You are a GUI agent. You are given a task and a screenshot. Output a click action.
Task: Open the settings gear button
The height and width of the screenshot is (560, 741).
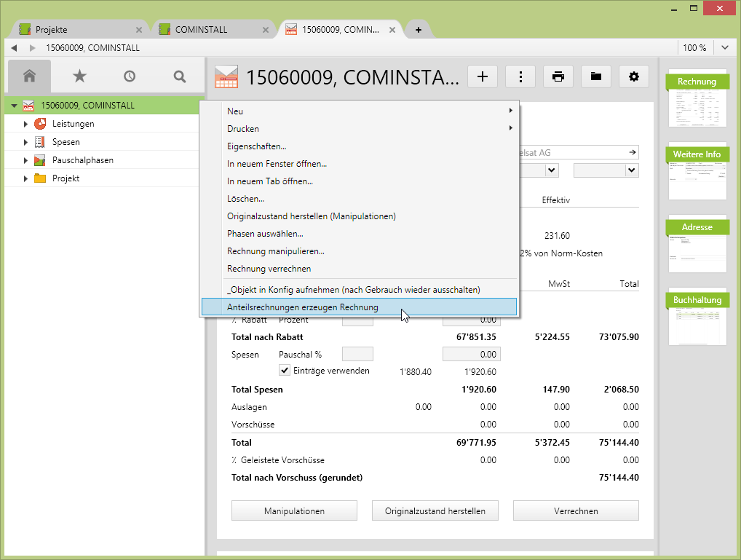[x=634, y=76]
